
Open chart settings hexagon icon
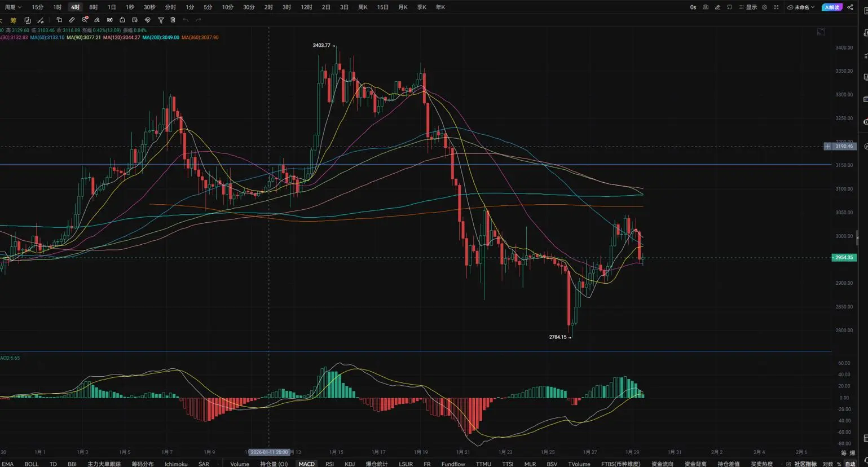(764, 7)
